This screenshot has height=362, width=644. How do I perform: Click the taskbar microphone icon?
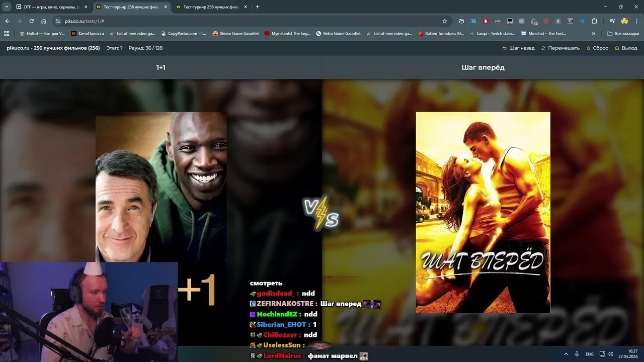[x=577, y=354]
